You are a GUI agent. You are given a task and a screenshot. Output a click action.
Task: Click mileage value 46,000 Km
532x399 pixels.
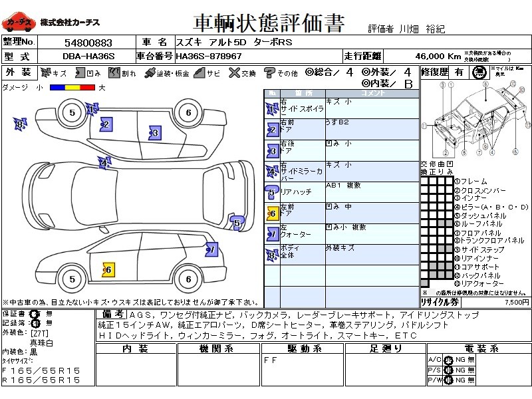438,56
